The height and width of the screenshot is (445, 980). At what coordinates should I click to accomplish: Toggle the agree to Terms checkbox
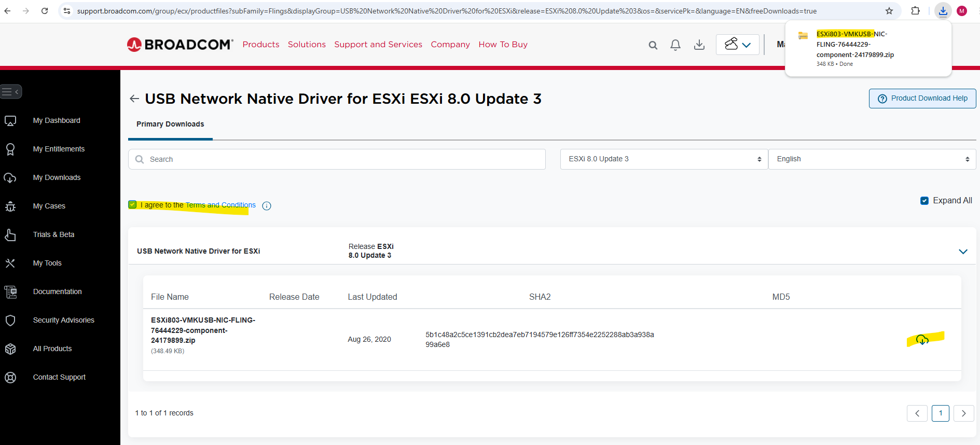coord(133,204)
